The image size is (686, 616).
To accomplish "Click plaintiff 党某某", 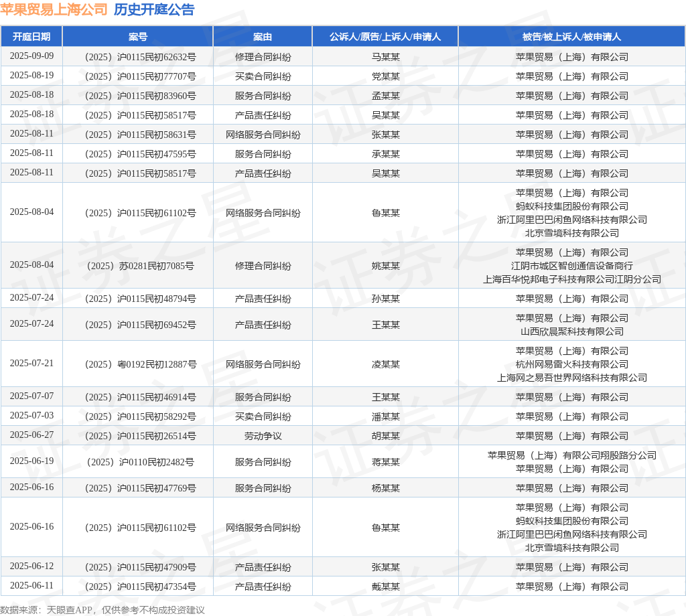I will 385,76.
